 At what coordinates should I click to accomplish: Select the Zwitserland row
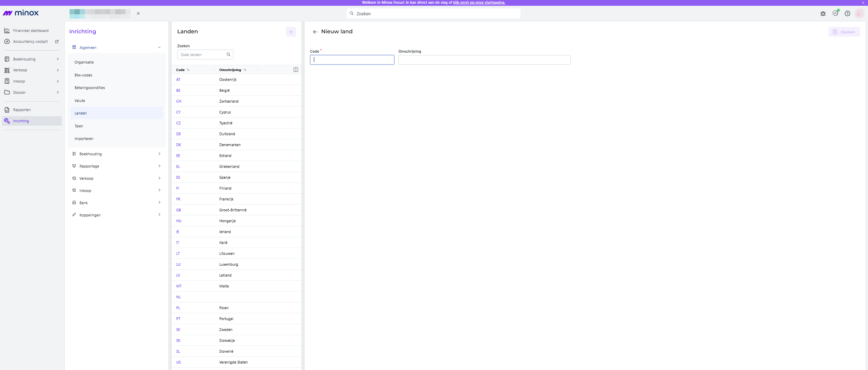click(x=237, y=101)
